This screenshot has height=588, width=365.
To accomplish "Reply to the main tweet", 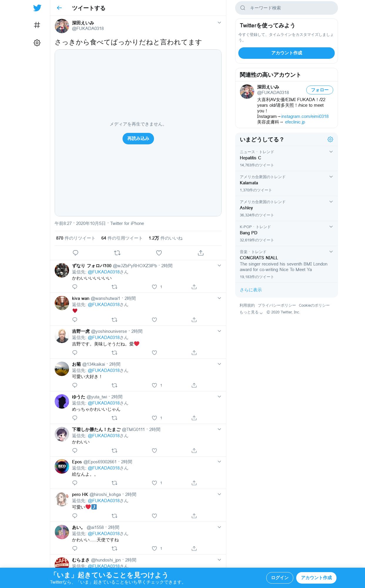I will point(76,253).
